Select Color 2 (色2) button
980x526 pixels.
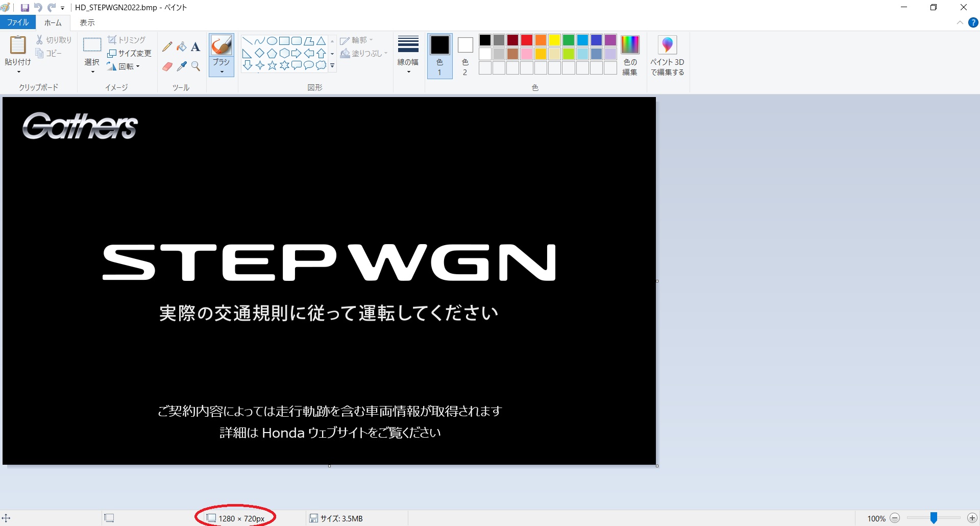pyautogui.click(x=465, y=56)
